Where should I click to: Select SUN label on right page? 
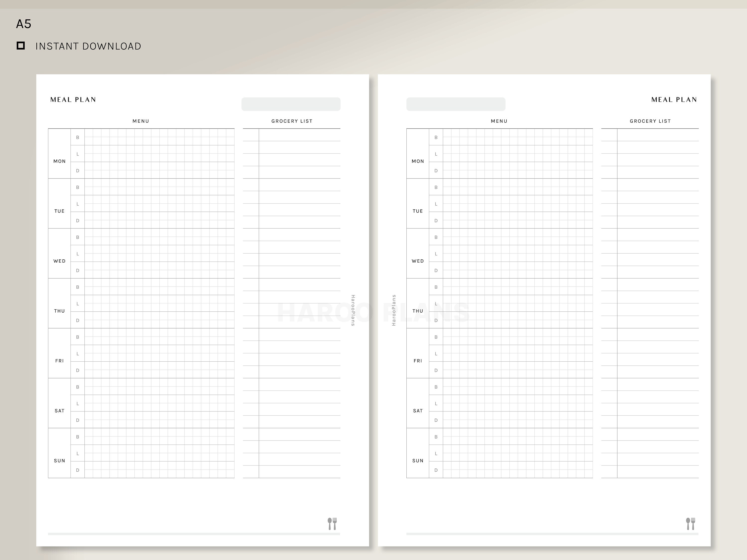418,461
